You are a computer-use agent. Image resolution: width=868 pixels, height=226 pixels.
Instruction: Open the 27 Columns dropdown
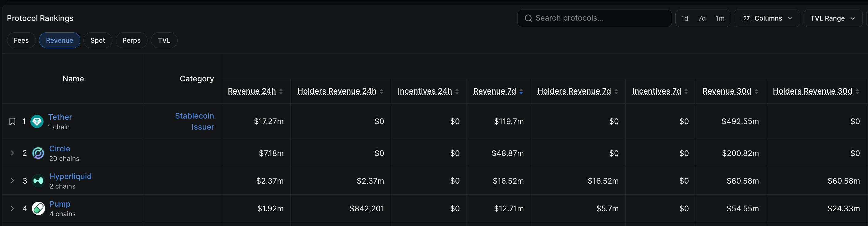766,18
